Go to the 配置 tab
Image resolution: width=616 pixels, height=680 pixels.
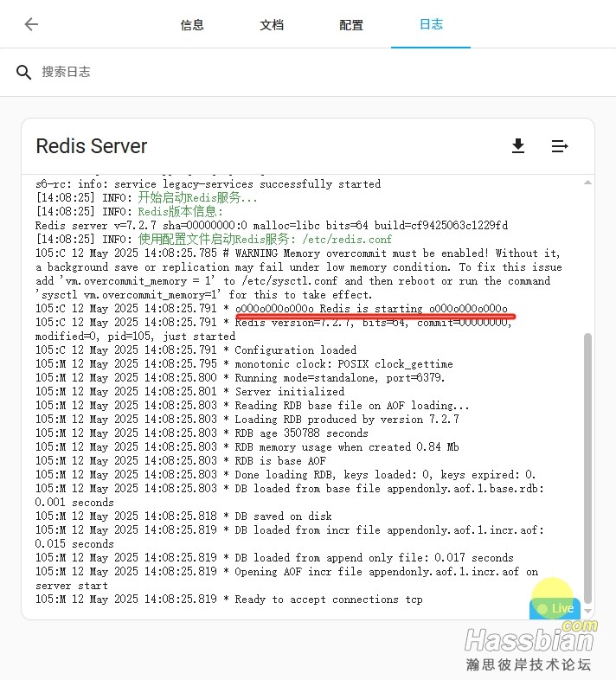click(x=351, y=25)
